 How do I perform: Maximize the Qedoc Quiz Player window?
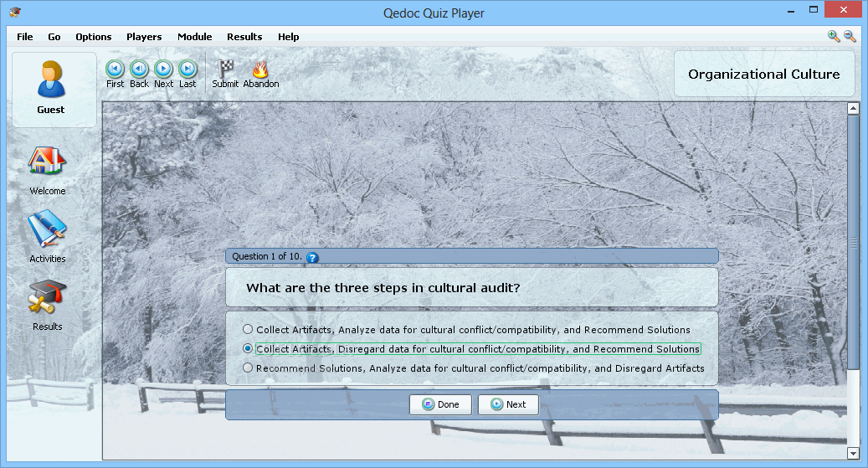tap(814, 9)
